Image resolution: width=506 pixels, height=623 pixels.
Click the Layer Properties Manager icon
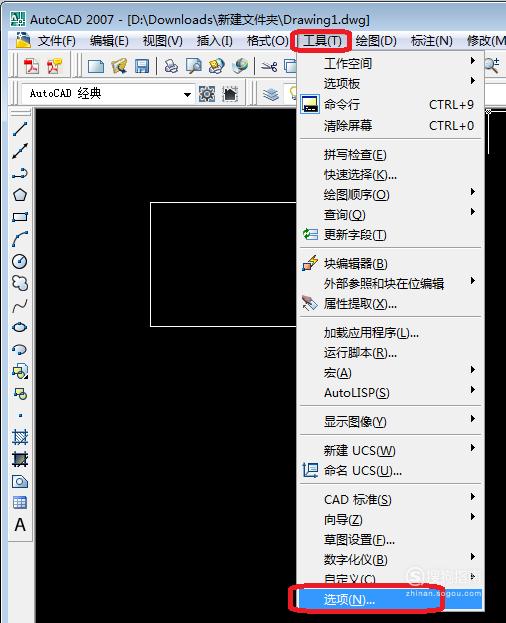(270, 94)
